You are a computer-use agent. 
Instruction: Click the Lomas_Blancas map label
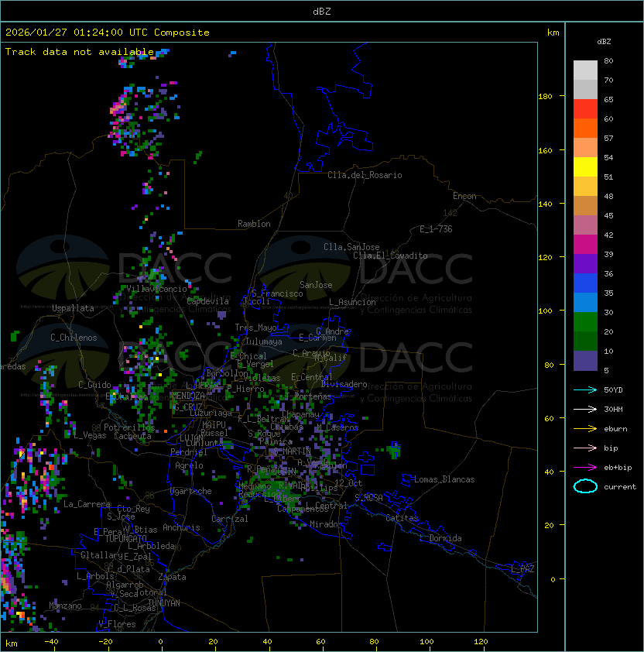tap(444, 479)
